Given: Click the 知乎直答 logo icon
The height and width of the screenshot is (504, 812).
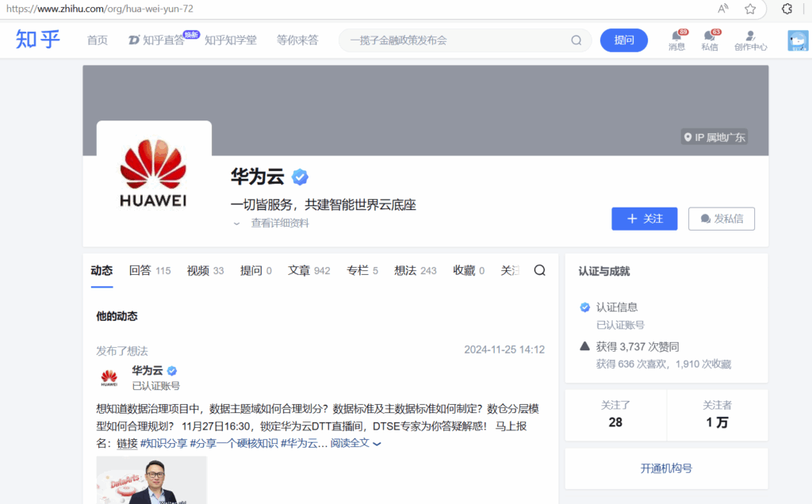Looking at the screenshot, I should coord(133,40).
